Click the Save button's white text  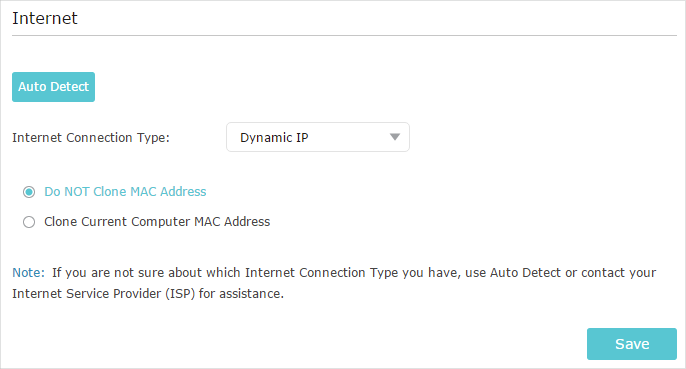coord(632,344)
